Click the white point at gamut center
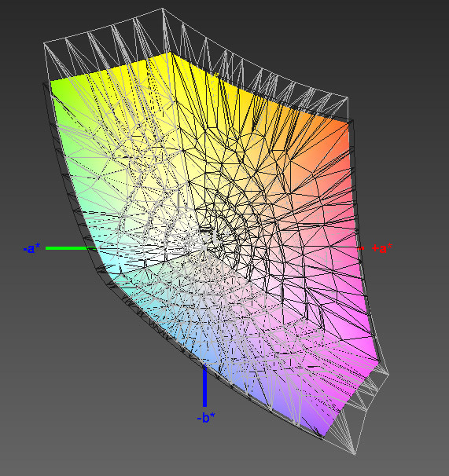449x476 pixels. [204, 248]
